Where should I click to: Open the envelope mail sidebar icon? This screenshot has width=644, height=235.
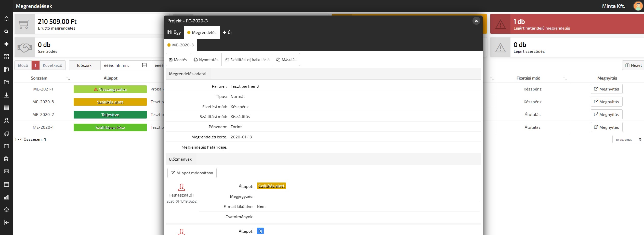click(x=6, y=172)
